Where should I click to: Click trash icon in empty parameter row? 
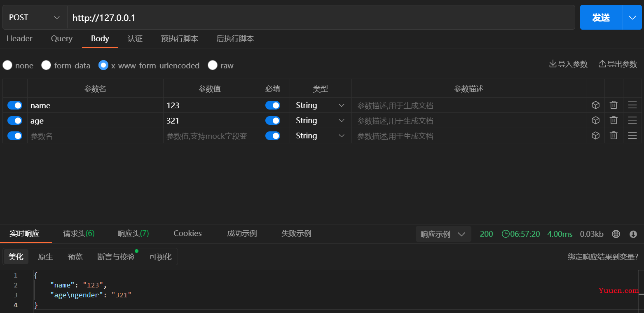614,136
